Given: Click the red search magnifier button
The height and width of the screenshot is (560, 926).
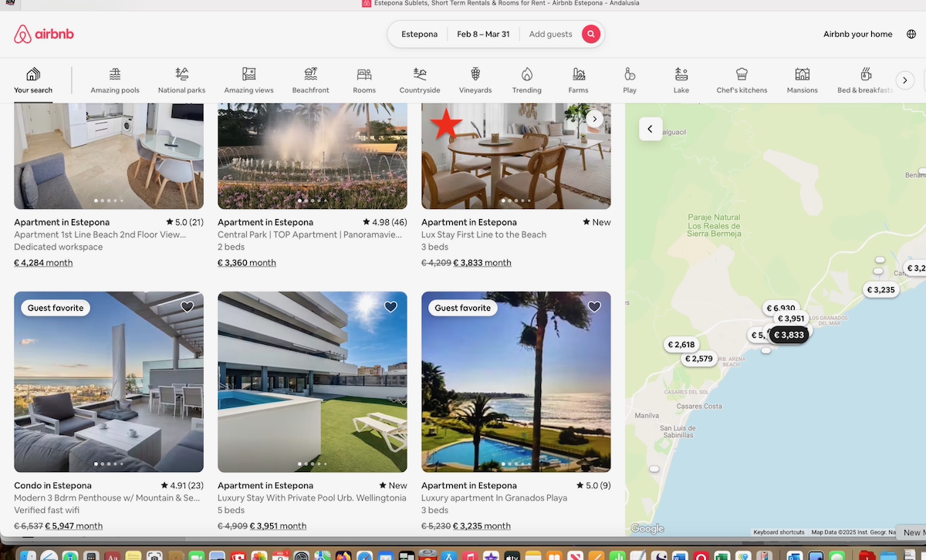Looking at the screenshot, I should coord(590,34).
